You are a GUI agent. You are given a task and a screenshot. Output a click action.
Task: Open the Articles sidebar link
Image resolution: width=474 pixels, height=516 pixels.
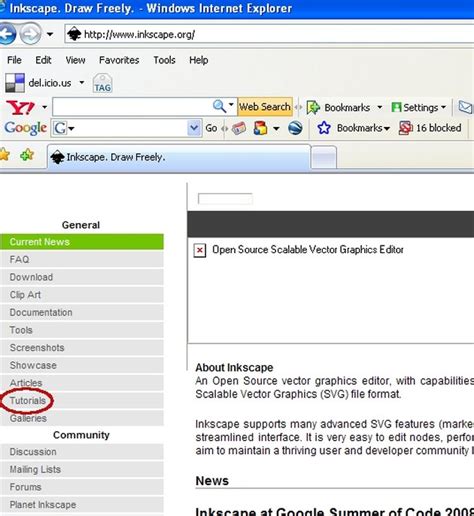(82, 383)
